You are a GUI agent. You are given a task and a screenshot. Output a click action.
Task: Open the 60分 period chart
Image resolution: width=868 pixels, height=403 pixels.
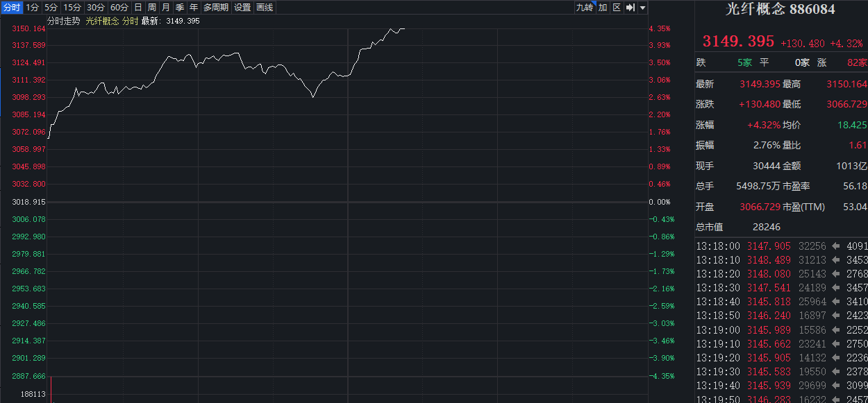point(119,8)
